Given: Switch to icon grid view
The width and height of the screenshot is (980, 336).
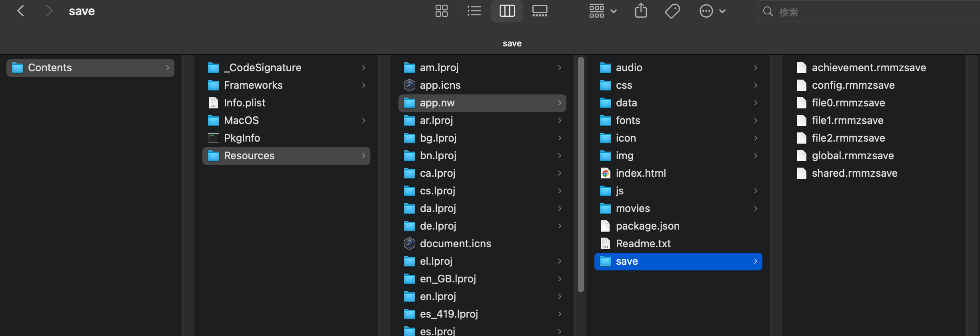Looking at the screenshot, I should coord(442,11).
